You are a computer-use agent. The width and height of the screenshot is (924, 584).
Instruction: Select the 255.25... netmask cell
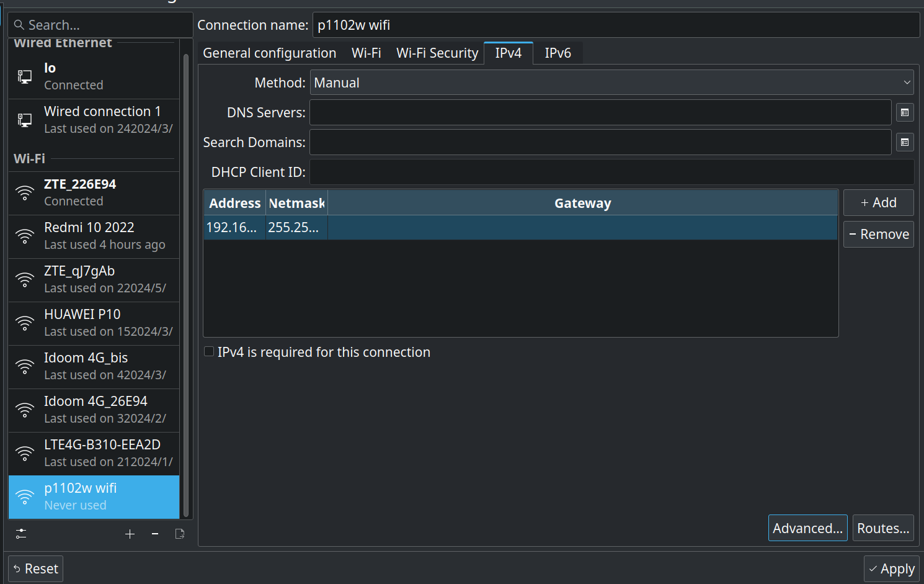pos(296,227)
